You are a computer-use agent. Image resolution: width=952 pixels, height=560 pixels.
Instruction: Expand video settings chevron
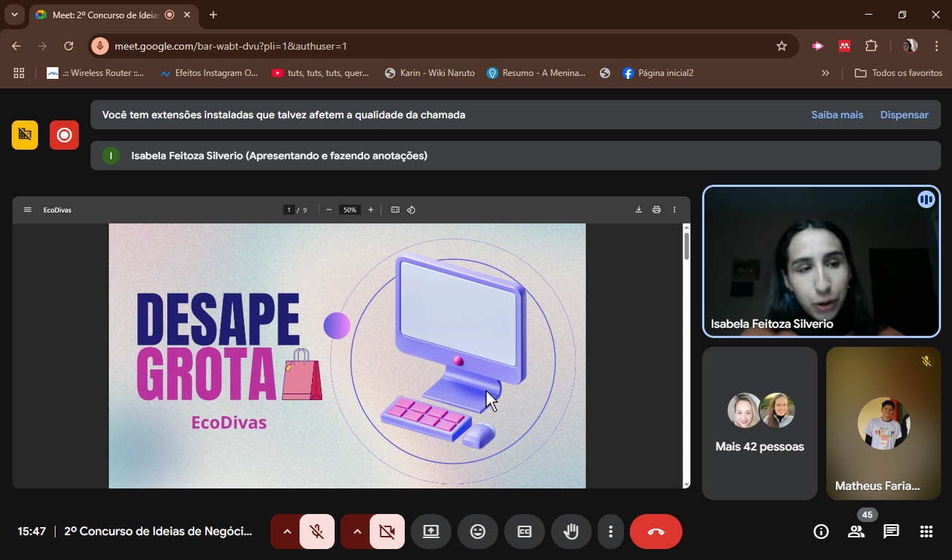tap(357, 532)
